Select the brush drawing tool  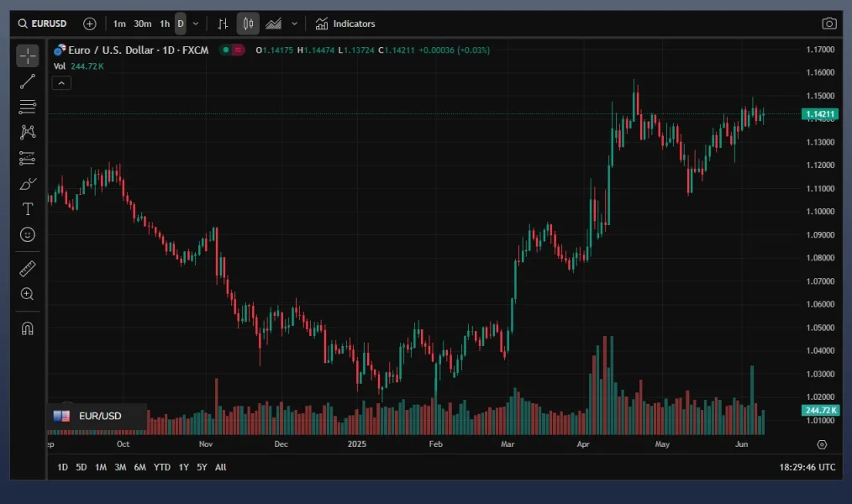click(28, 184)
